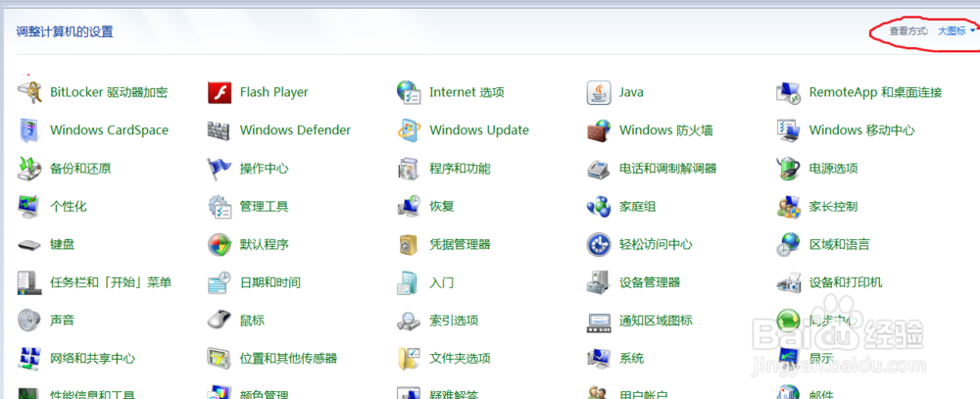The height and width of the screenshot is (399, 980).
Task: Click the 家长控制 text link
Action: [833, 207]
